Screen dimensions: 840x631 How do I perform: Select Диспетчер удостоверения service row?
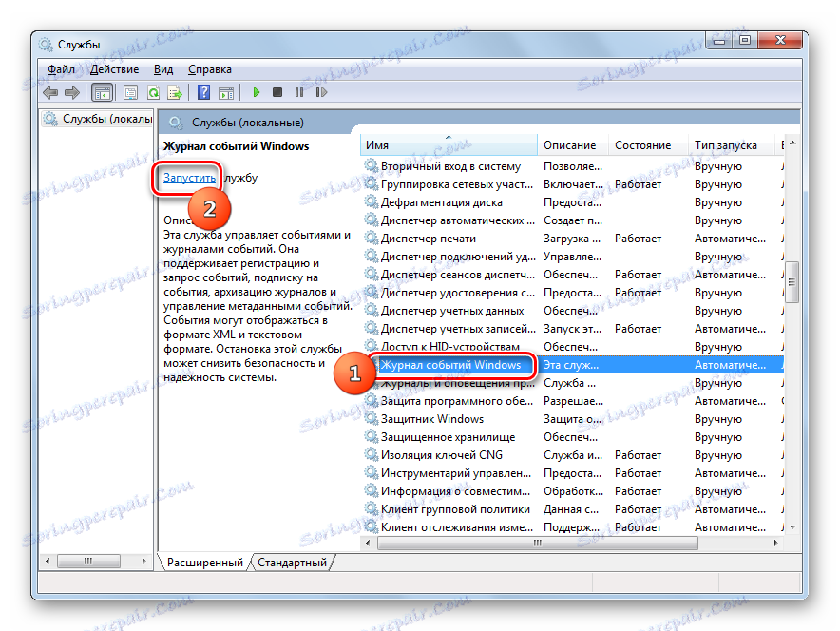[573, 293]
